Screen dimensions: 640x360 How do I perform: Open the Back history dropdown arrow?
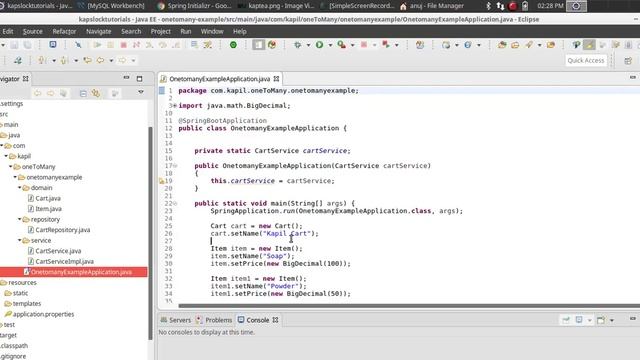click(111, 61)
